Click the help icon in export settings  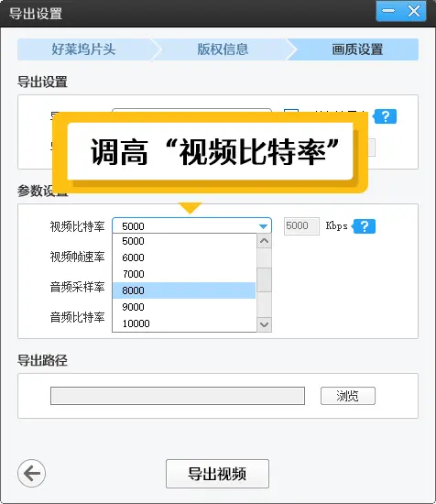point(386,116)
